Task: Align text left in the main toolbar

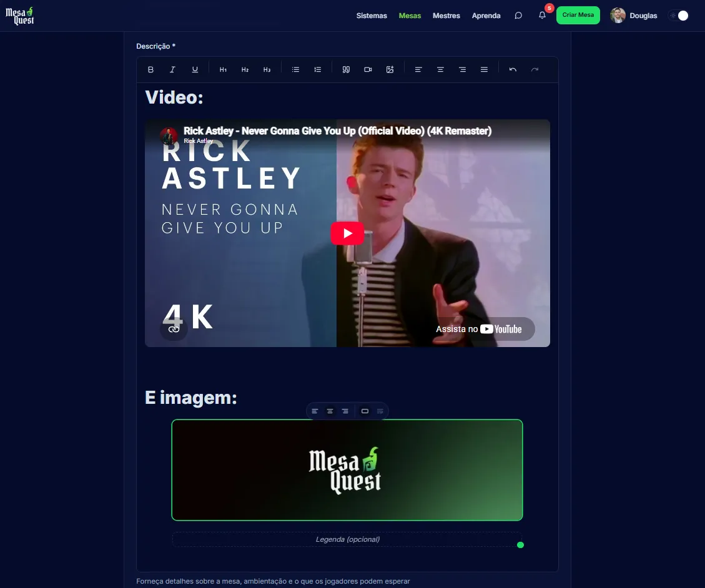Action: pos(418,70)
